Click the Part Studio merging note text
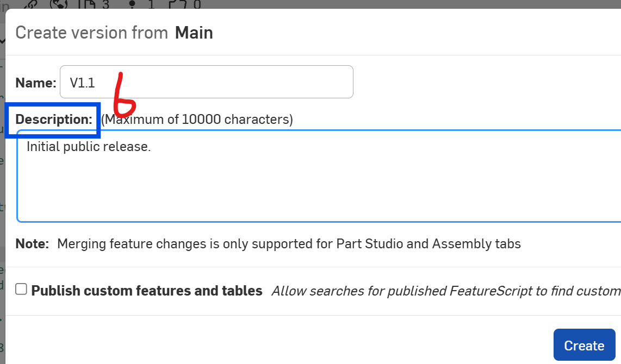Image resolution: width=621 pixels, height=364 pixels. 289,243
